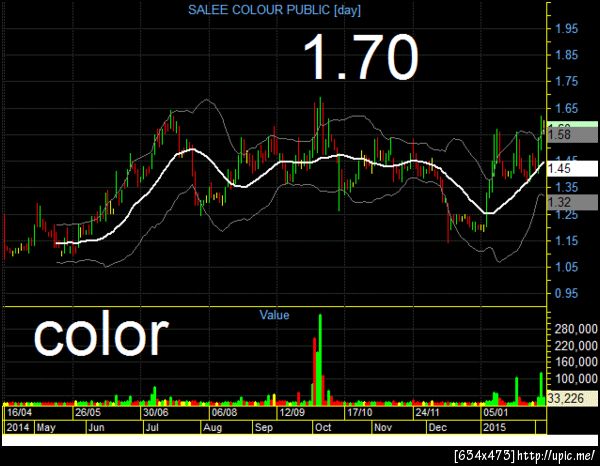Select the 1.15 price axis label
This screenshot has width=600, height=466.
567,241
